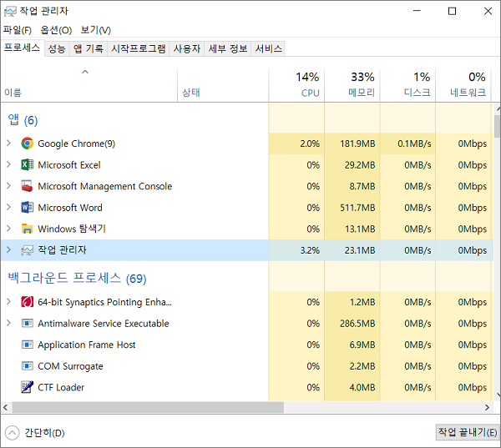
Task: Click the Microsoft Word icon
Action: point(28,208)
